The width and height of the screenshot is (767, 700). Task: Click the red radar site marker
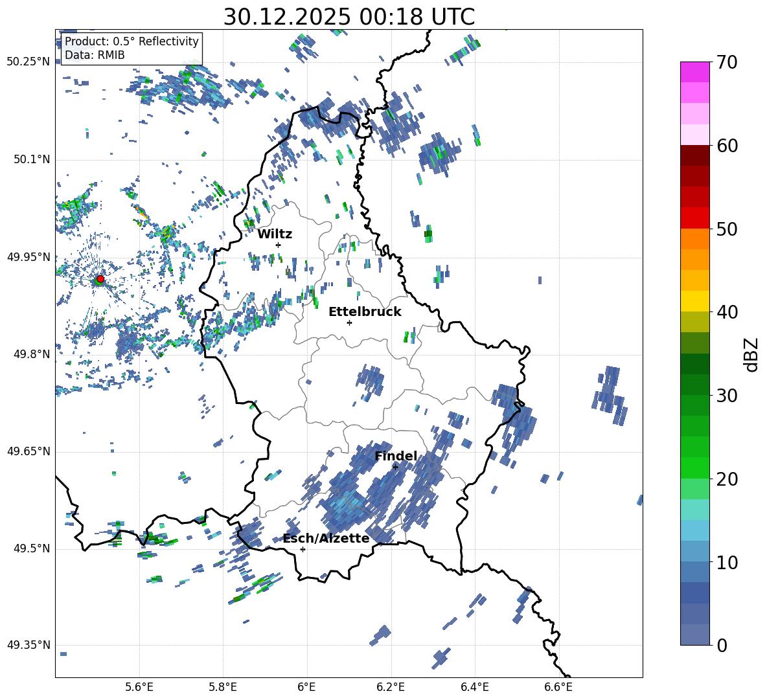[x=100, y=279]
